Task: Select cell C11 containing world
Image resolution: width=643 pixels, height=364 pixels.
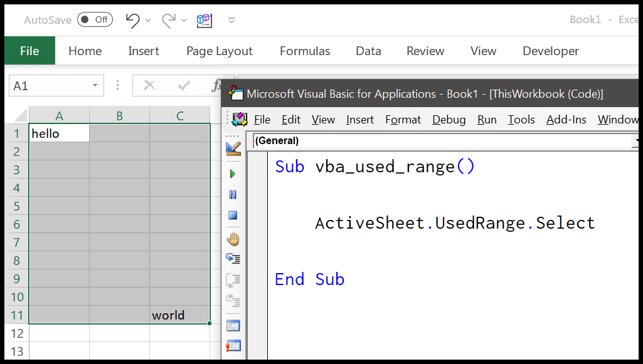Action: coord(179,315)
